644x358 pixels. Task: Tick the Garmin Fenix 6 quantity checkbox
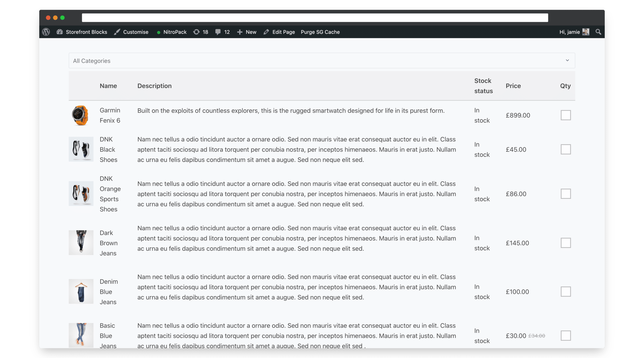(566, 115)
